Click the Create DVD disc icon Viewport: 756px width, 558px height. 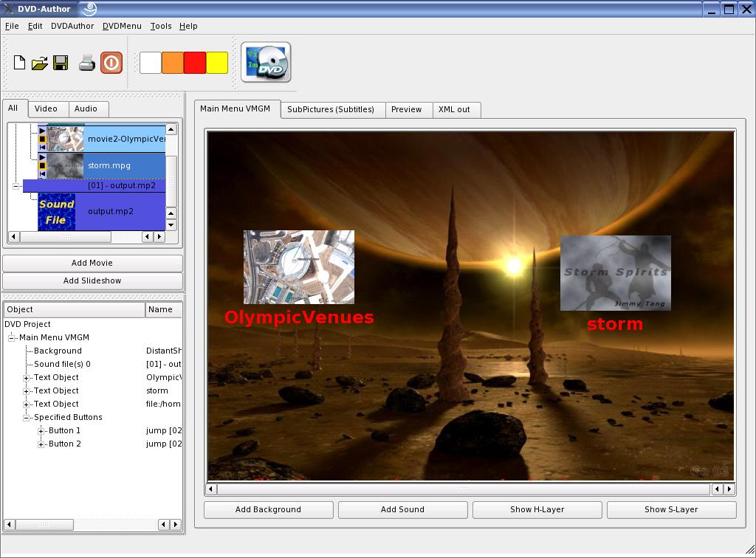point(266,63)
